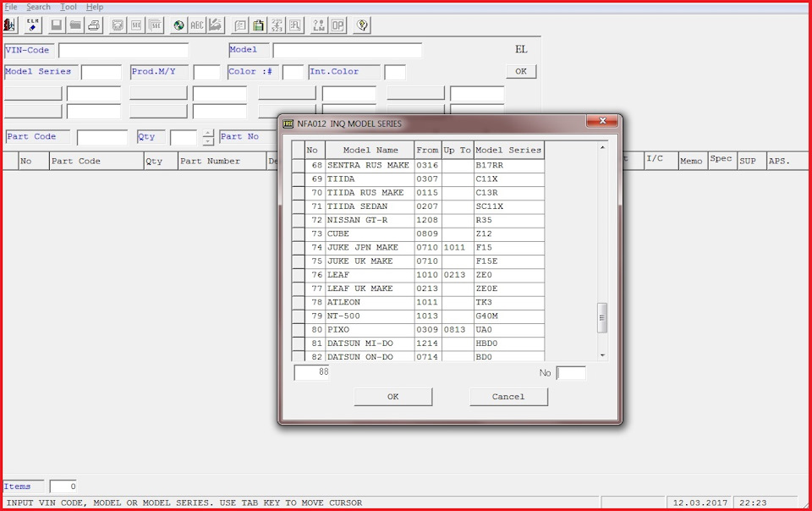Select row marker for 72 NISSAN GT-R
Screen dimensions: 812x511
(298, 220)
